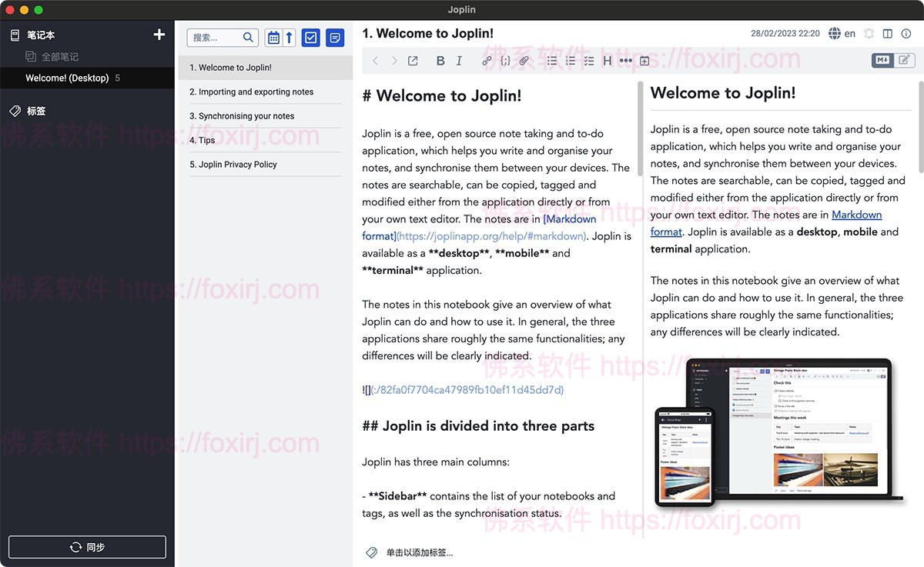Open note in external editor icon
Screen dimensions: 924x567
[x=413, y=60]
